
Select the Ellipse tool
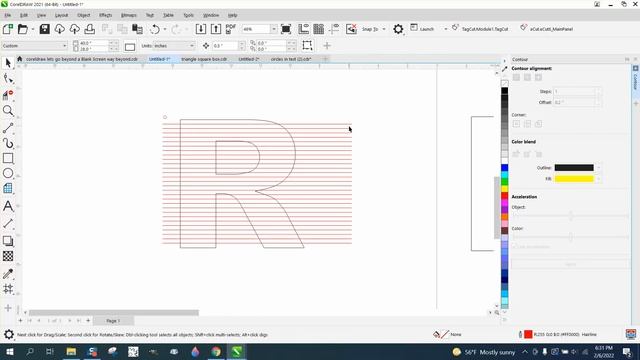(8, 173)
